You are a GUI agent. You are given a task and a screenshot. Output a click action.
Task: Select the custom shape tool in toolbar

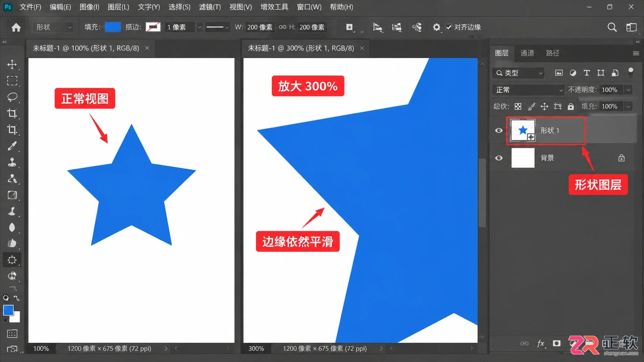pos(12,260)
